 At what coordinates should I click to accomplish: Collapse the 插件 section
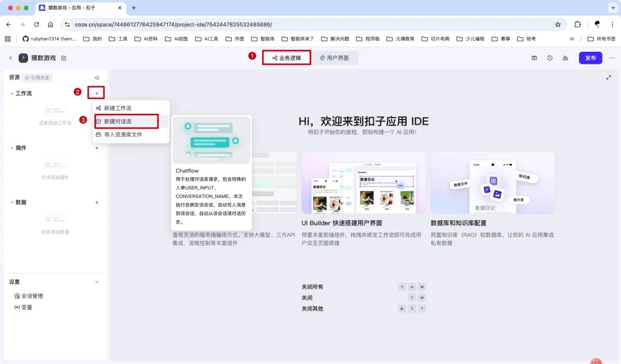[12, 148]
